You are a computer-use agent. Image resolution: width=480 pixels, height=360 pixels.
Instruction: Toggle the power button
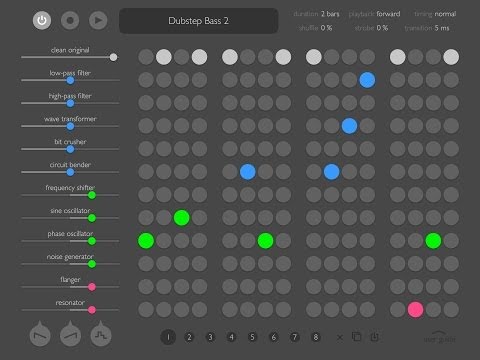click(42, 20)
